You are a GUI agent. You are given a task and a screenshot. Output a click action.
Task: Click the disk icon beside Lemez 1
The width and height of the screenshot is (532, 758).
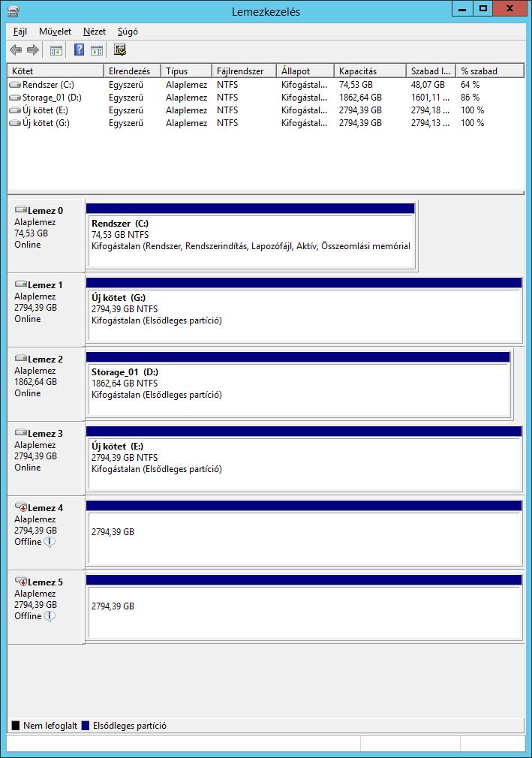click(x=21, y=284)
